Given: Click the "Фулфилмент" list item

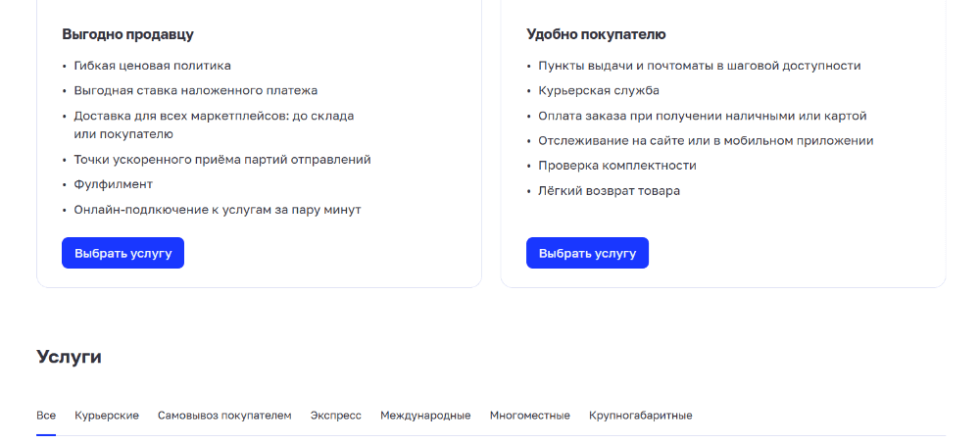Looking at the screenshot, I should (x=113, y=184).
